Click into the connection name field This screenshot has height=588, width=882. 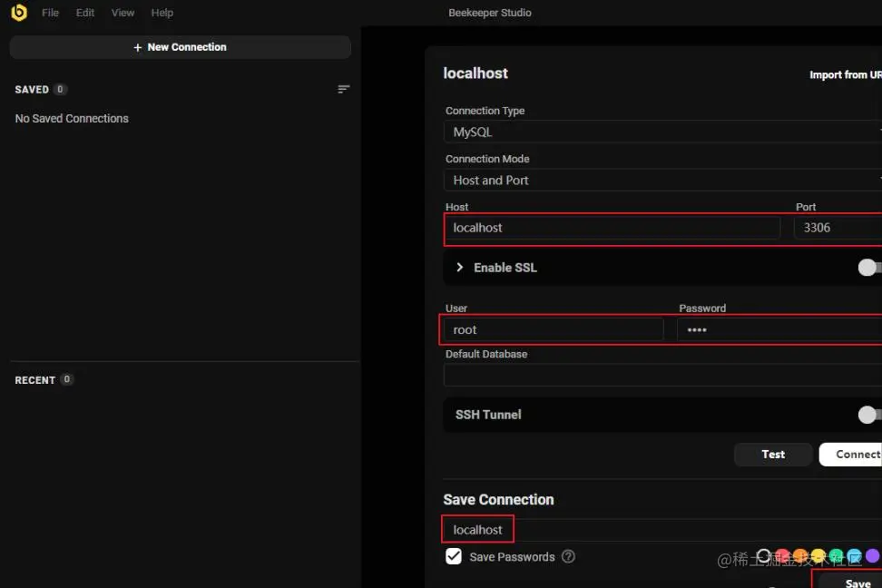point(662,530)
